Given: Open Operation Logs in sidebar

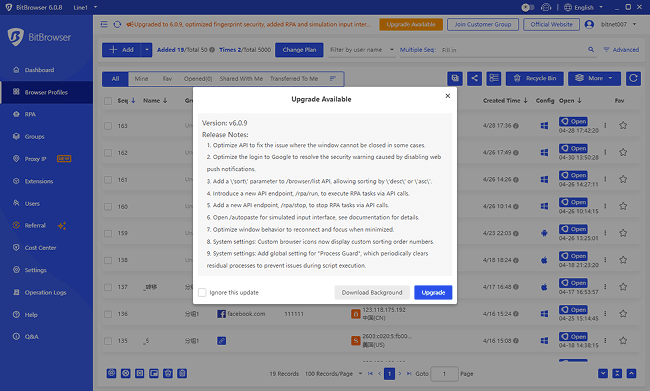Looking at the screenshot, I should (x=46, y=292).
